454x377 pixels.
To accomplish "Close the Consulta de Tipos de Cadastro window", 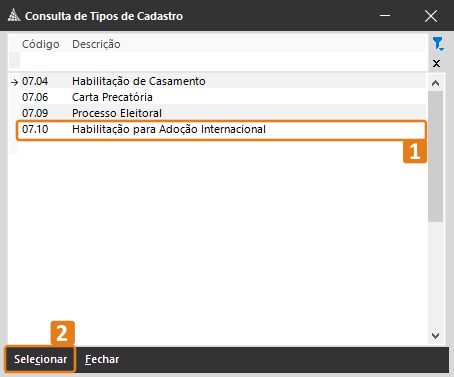I will 431,16.
